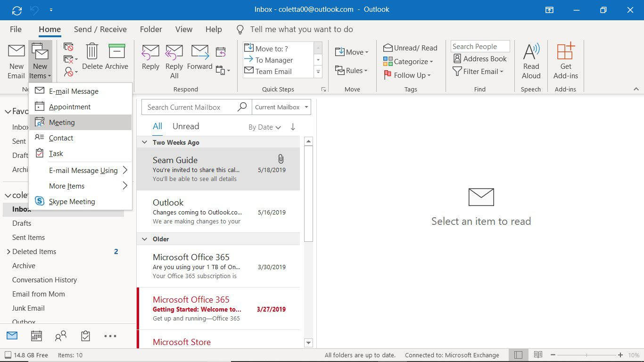
Task: Select Meeting in the New Items menu
Action: [x=80, y=122]
